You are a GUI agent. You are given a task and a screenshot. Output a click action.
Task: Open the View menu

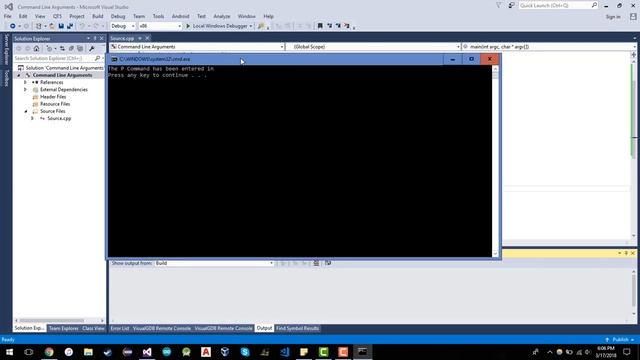tap(40, 16)
